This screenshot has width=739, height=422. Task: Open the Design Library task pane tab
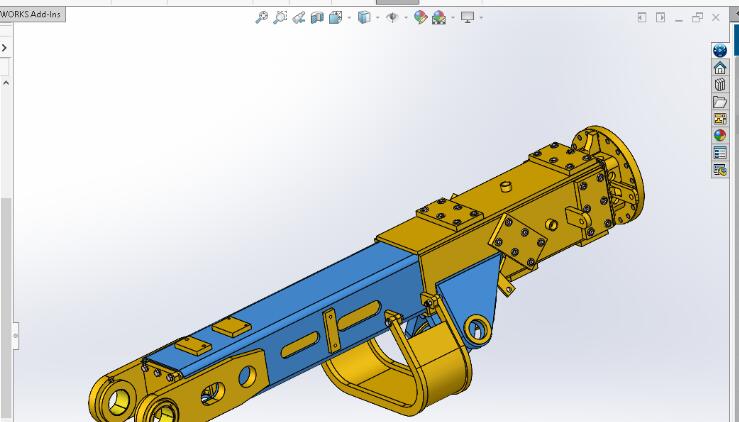click(720, 85)
